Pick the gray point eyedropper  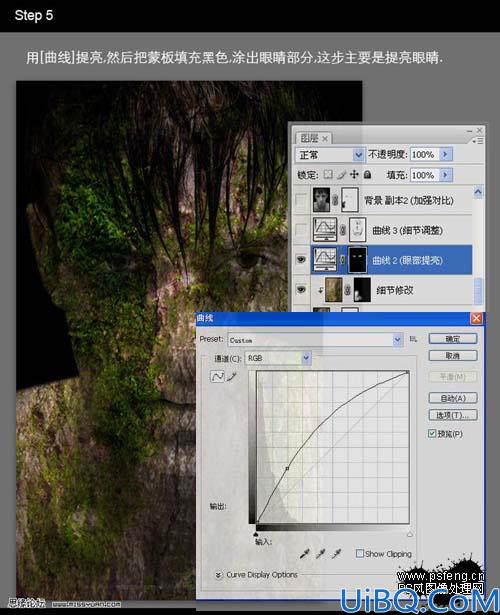[x=320, y=554]
